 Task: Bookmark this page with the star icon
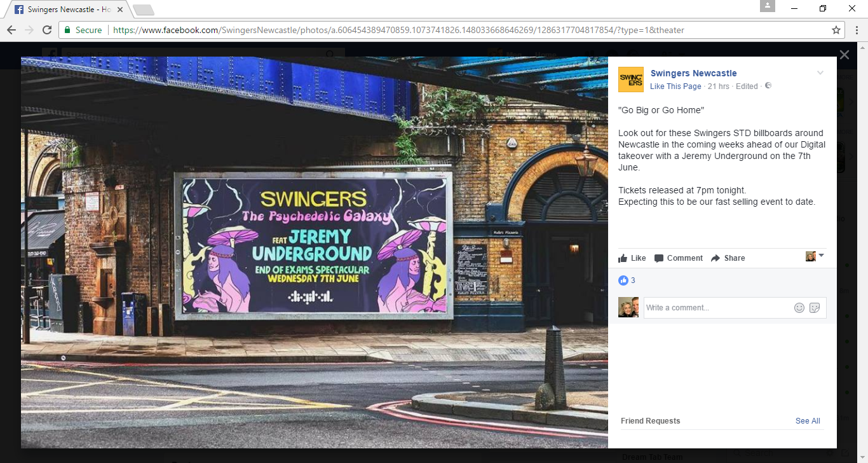pyautogui.click(x=836, y=30)
